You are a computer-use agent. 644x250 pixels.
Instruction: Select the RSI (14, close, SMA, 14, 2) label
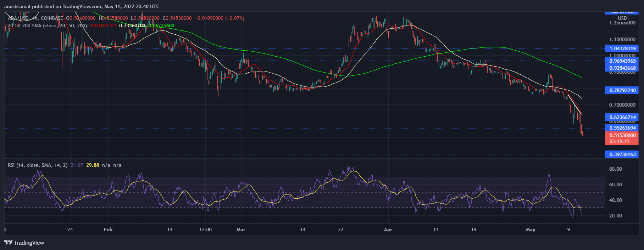(38, 165)
